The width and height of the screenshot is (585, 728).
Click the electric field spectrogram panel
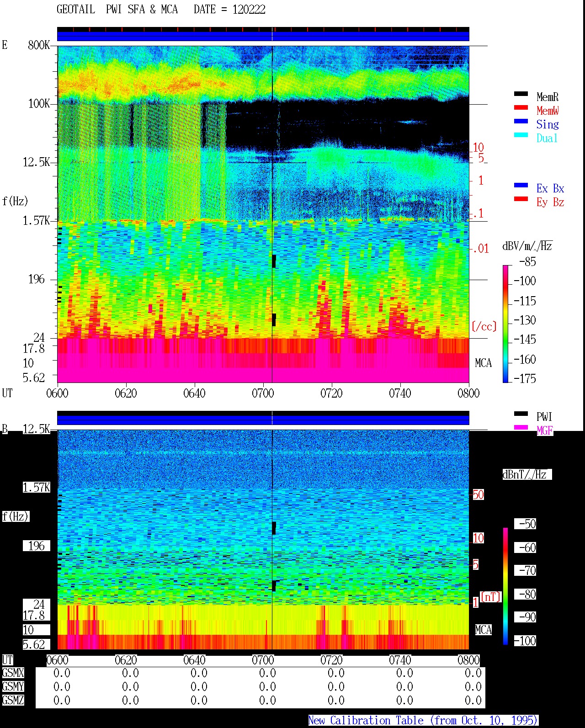pyautogui.click(x=263, y=214)
